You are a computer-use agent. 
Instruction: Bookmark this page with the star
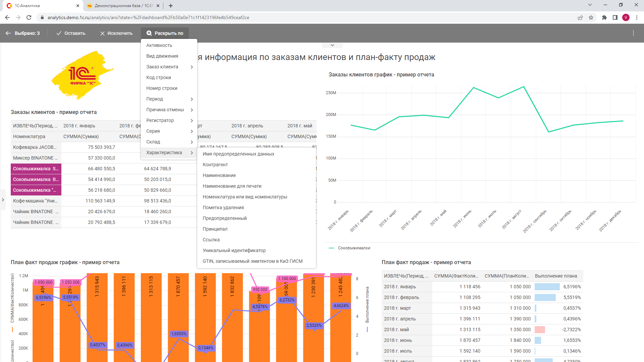point(591,17)
